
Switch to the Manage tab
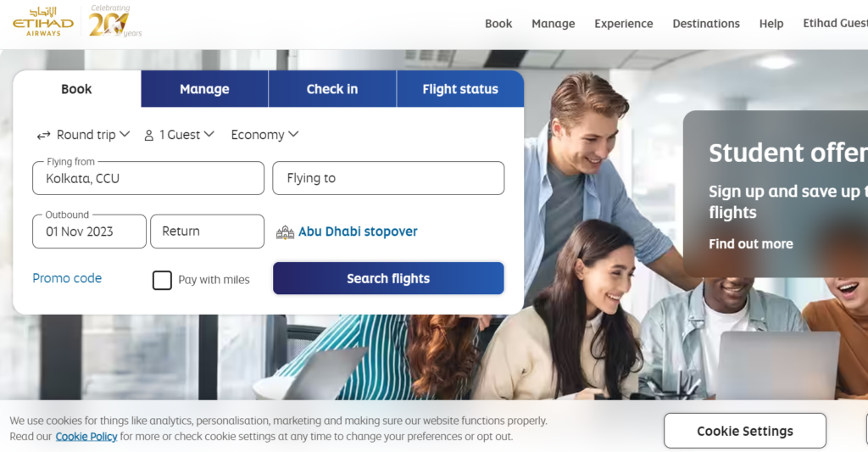(x=204, y=89)
